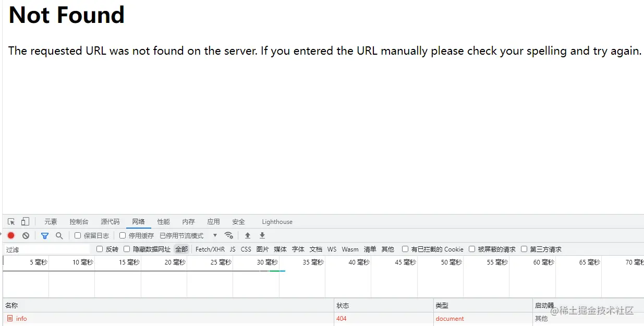Open network conditions wifi icon
Viewport: 644px width, 326px height.
228,235
